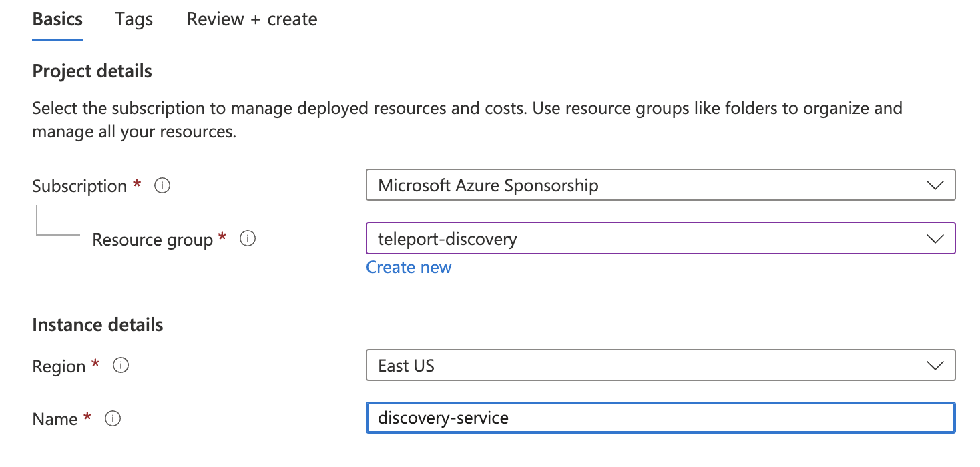Show info tooltip next to Subscription
The image size is (980, 467).
162,186
